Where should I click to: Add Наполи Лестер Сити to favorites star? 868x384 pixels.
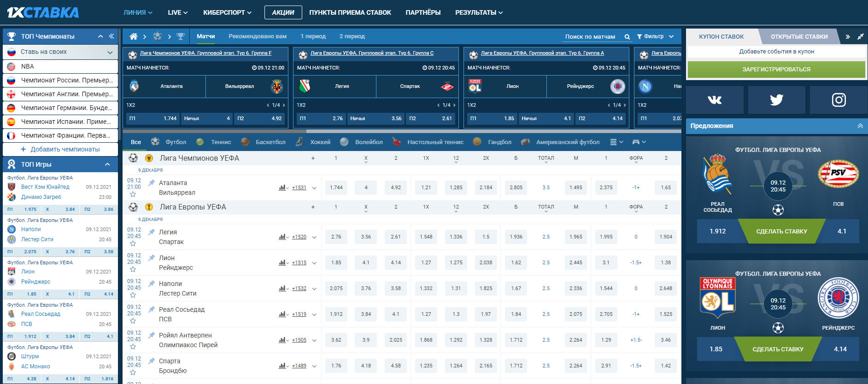133,295
